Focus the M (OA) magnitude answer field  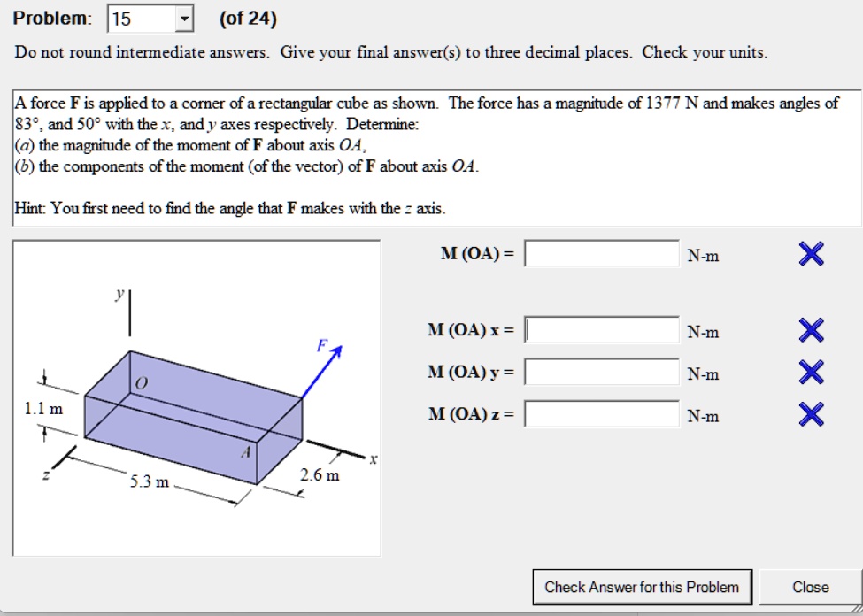click(x=602, y=254)
